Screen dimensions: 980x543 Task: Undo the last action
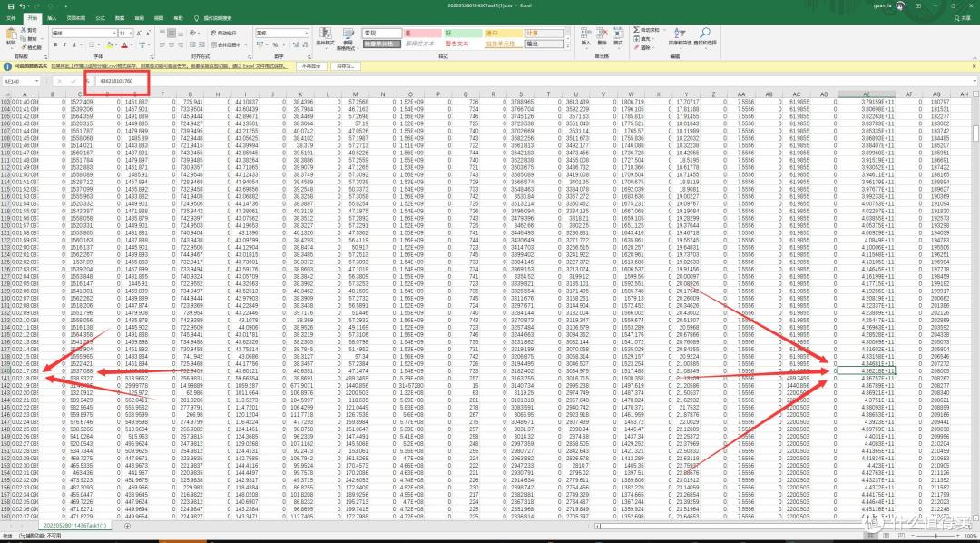click(23, 6)
